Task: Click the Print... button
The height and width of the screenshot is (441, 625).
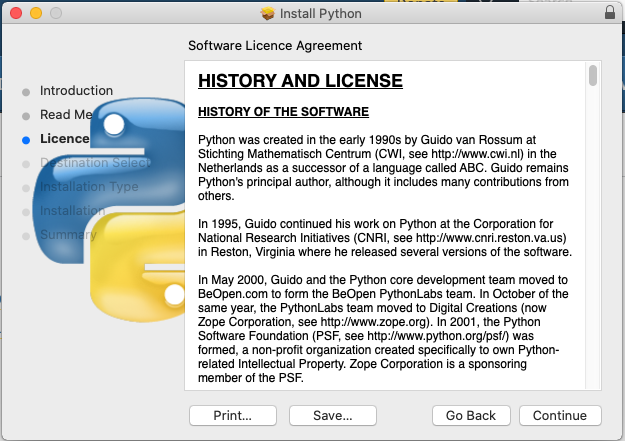Action: (x=233, y=415)
